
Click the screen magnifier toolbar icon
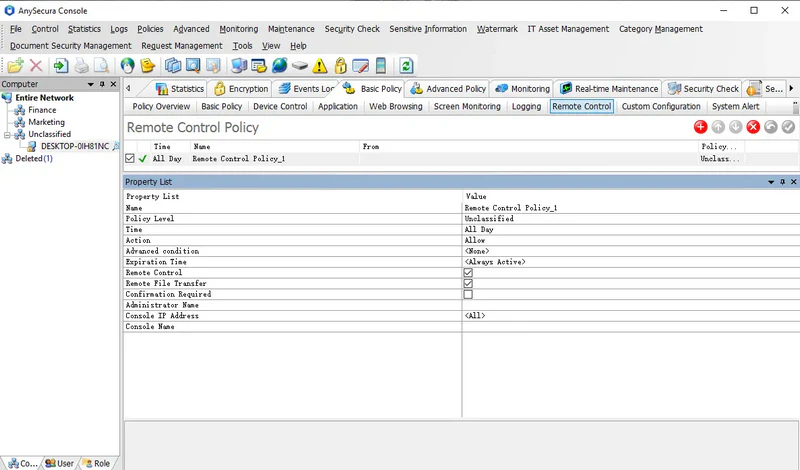[193, 66]
